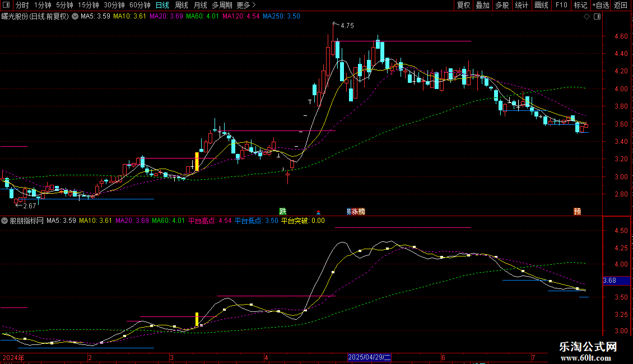
Task: Open the F10 company info
Action: click(x=561, y=5)
